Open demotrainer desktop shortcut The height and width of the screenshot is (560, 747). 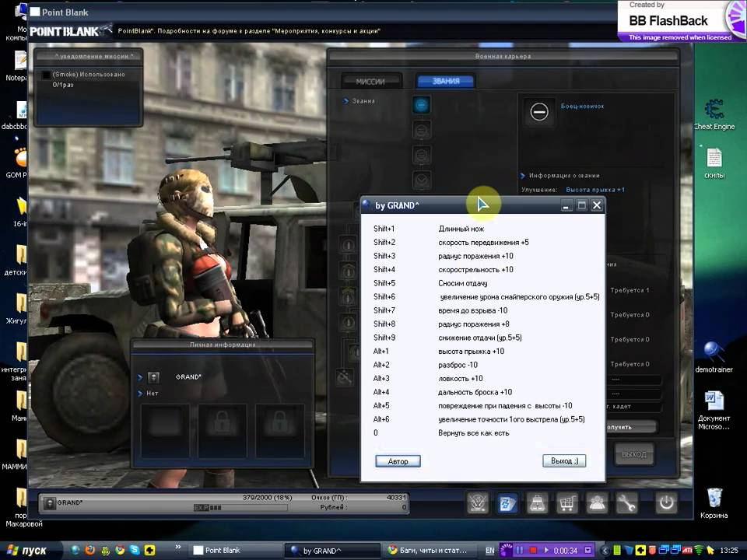(x=714, y=357)
